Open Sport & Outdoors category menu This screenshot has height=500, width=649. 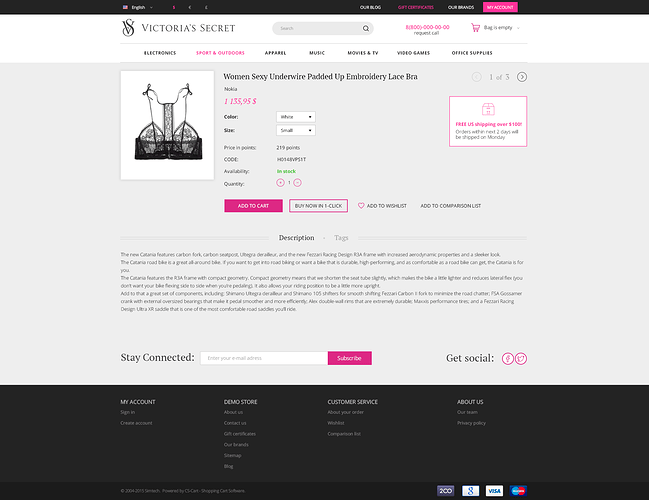220,53
